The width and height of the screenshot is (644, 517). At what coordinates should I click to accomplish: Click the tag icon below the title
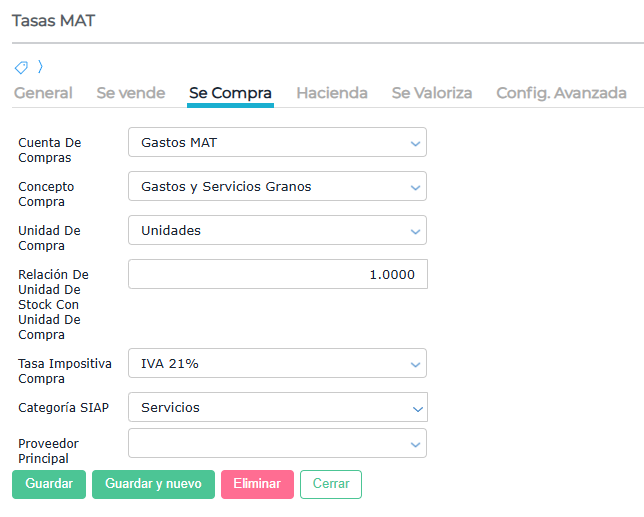21,68
